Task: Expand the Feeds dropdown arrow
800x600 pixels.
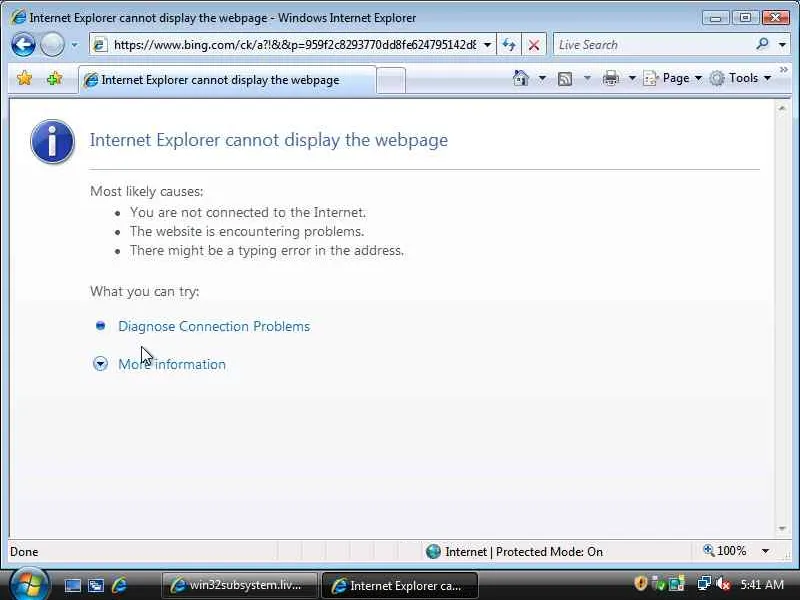Action: [587, 78]
